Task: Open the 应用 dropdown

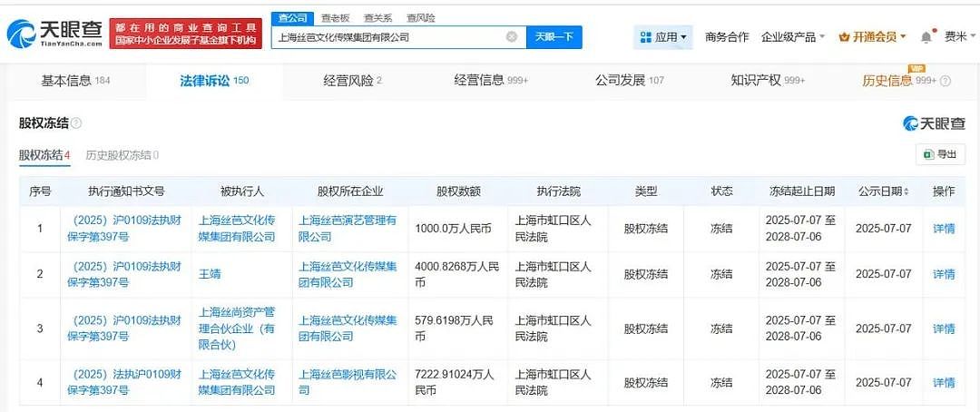Action: (x=663, y=37)
